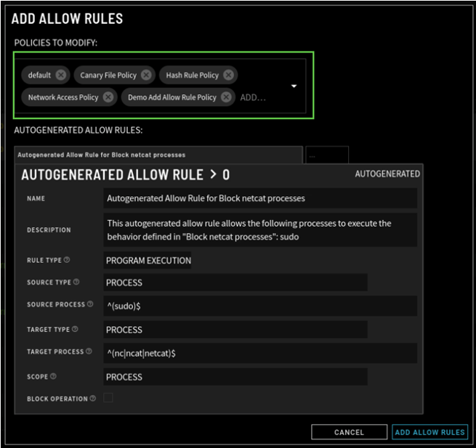
Task: Open the Rule Type PROGRAM EXECUTION dropdown
Action: point(148,260)
